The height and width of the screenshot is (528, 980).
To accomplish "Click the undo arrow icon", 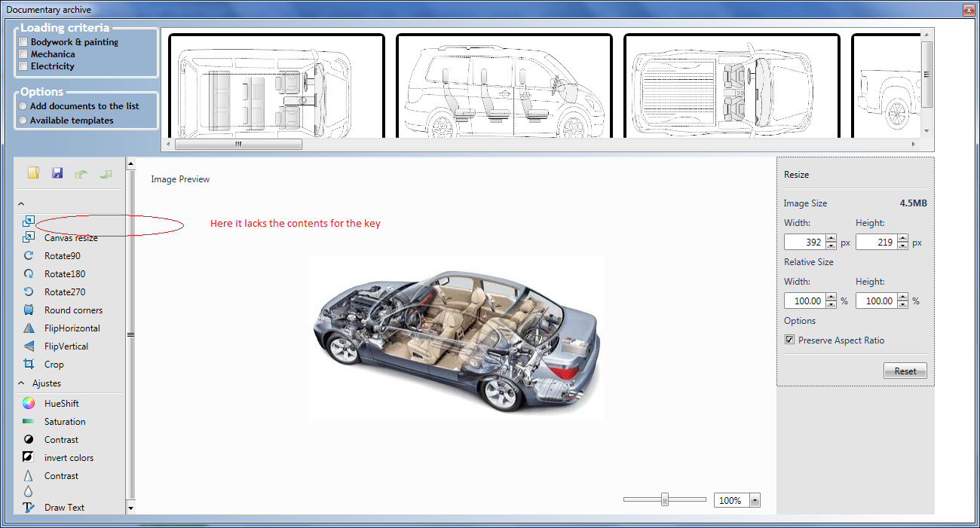I will (81, 174).
